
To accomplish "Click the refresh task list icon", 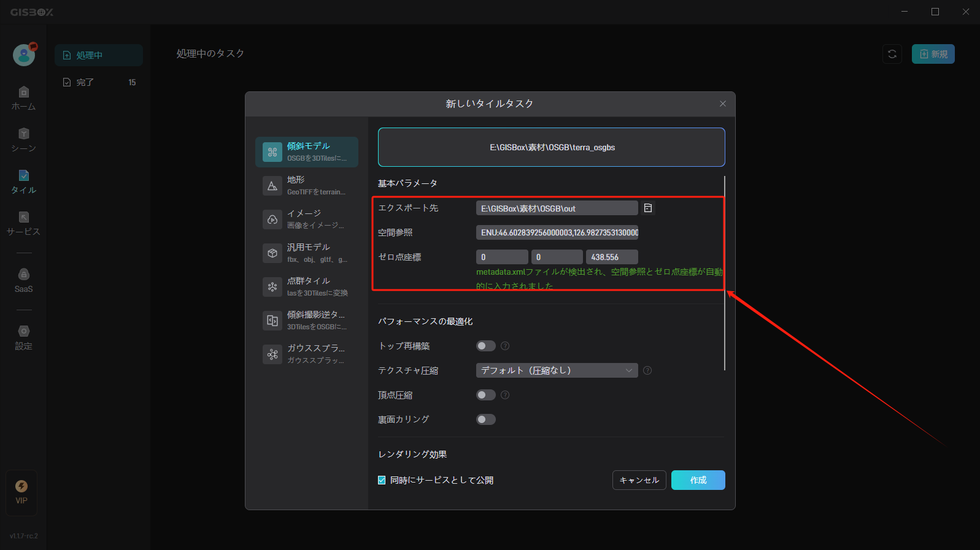I will pos(892,54).
